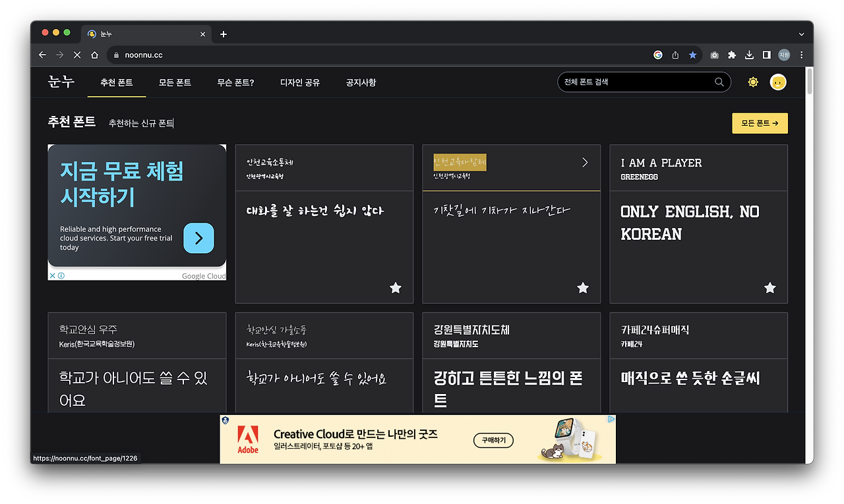This screenshot has width=844, height=504.
Task: Click the home icon in the browser toolbar
Action: (94, 55)
